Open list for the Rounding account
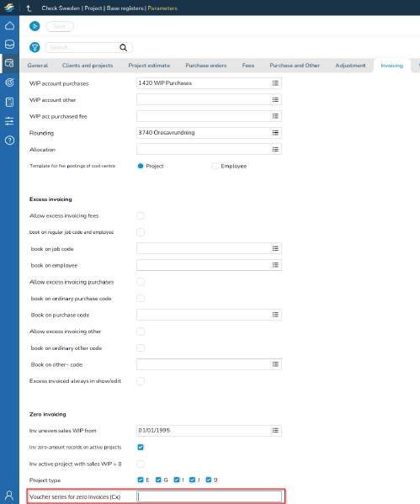The image size is (420, 504). 275,133
